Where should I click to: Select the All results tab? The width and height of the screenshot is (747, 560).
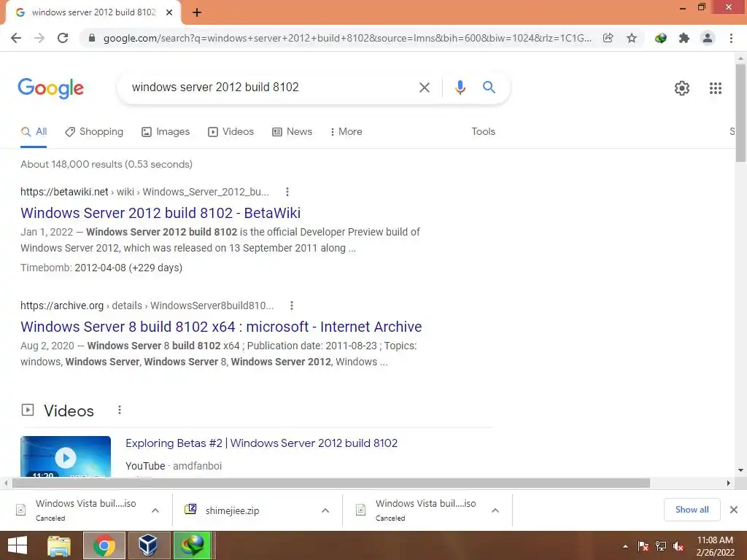click(34, 132)
